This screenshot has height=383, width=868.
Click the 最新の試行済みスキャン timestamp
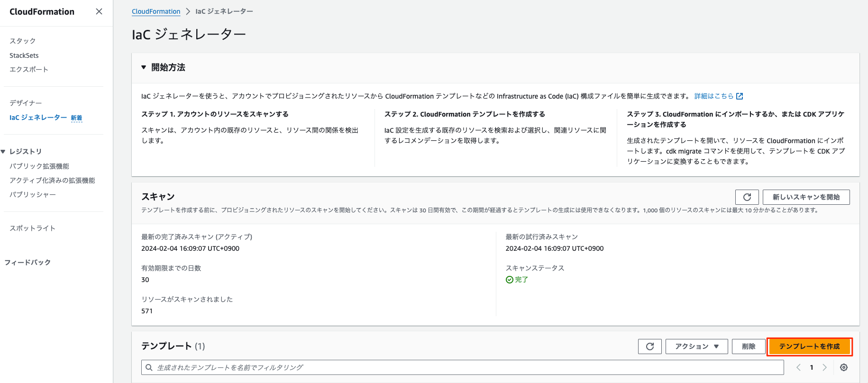(x=555, y=248)
